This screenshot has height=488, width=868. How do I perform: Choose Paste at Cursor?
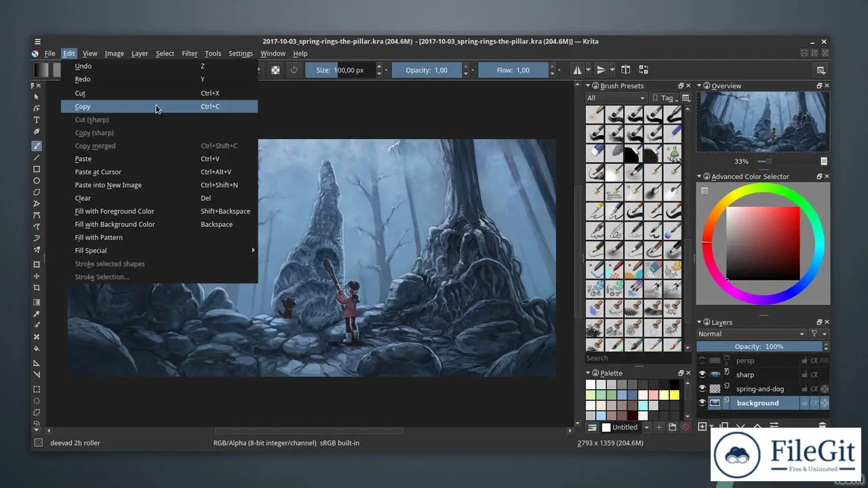159,171
